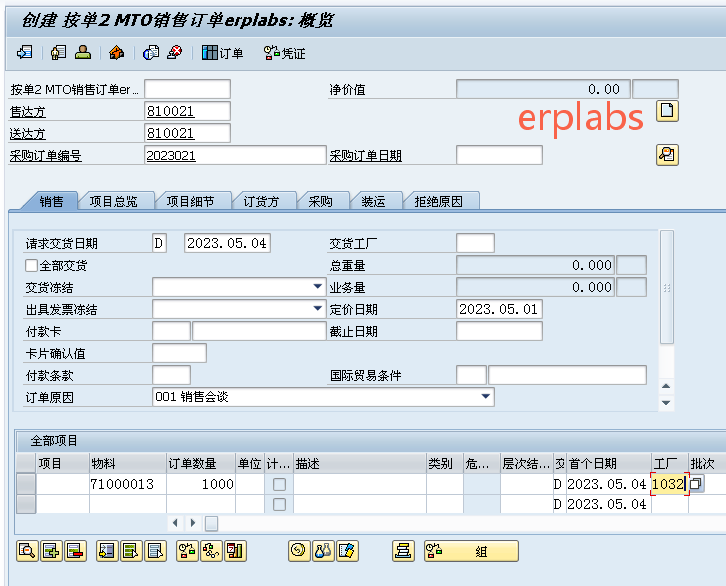
Task: Open value help icon next to plant 1032
Action: pos(696,484)
